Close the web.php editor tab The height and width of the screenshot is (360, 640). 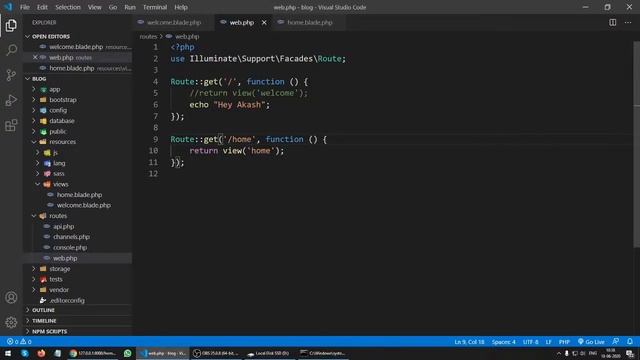[264, 22]
